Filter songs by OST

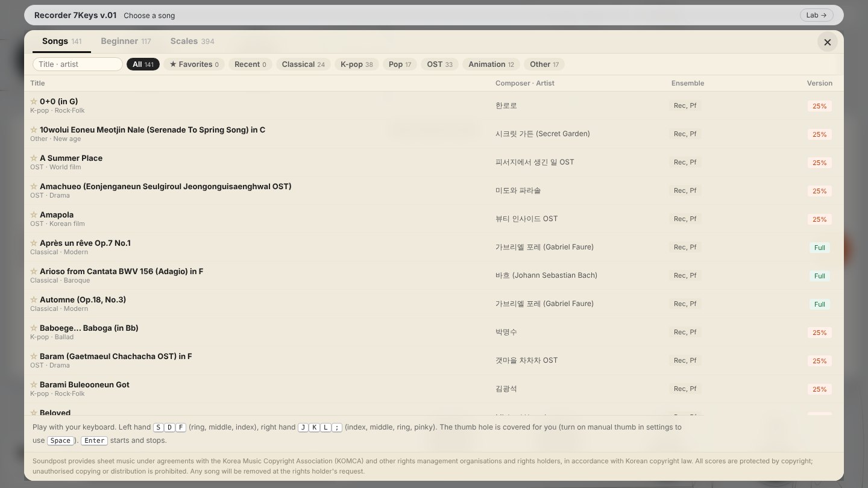(439, 64)
